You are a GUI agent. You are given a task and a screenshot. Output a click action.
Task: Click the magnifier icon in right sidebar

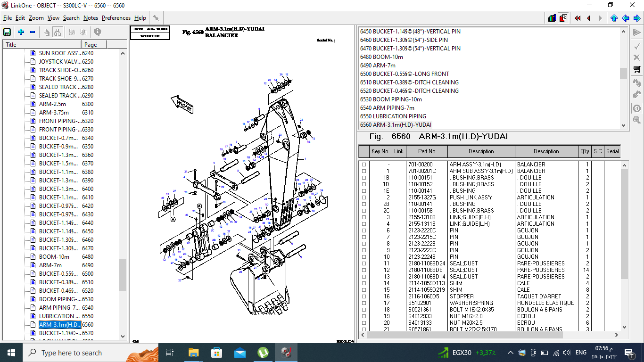click(x=637, y=120)
